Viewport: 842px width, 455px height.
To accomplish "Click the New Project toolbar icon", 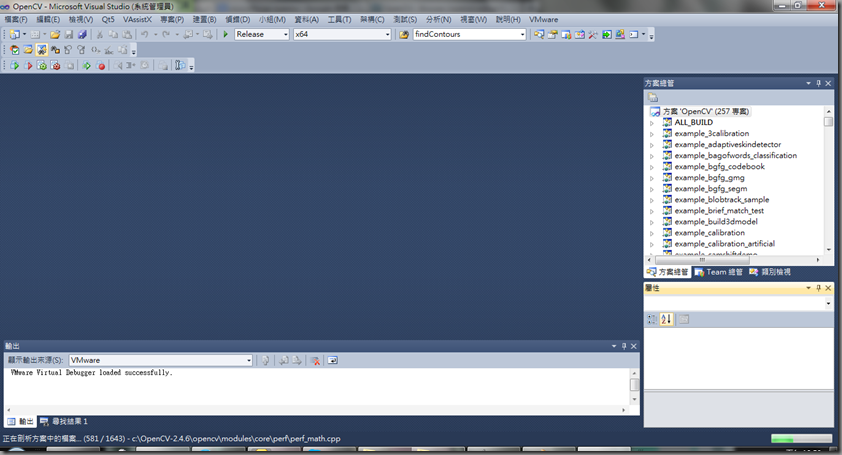I will 14,34.
